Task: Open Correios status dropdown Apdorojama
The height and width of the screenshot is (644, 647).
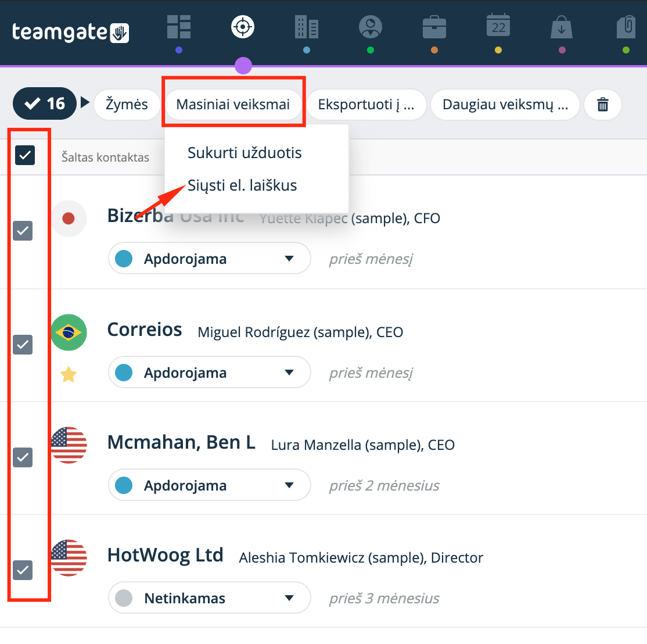Action: pyautogui.click(x=210, y=373)
